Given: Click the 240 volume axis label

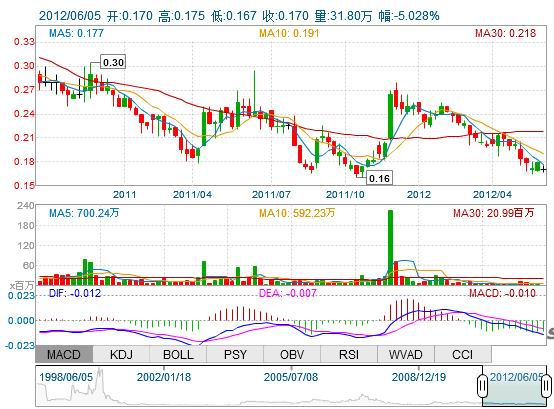Looking at the screenshot, I should point(26,206).
